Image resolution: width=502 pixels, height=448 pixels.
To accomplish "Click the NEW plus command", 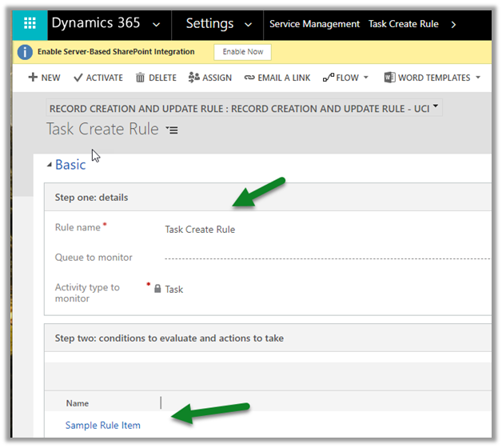I will tap(44, 78).
